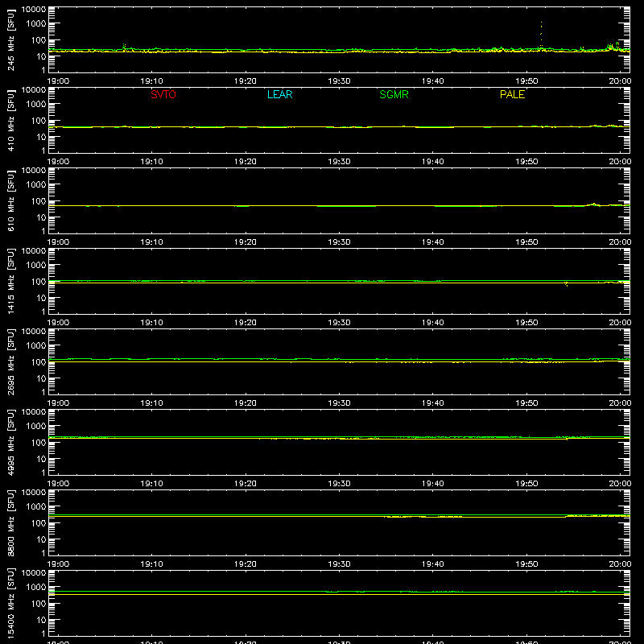This screenshot has height=644, width=644.
Task: Select the '2695 MHz [SFU]' axis label
Action: click(10, 361)
